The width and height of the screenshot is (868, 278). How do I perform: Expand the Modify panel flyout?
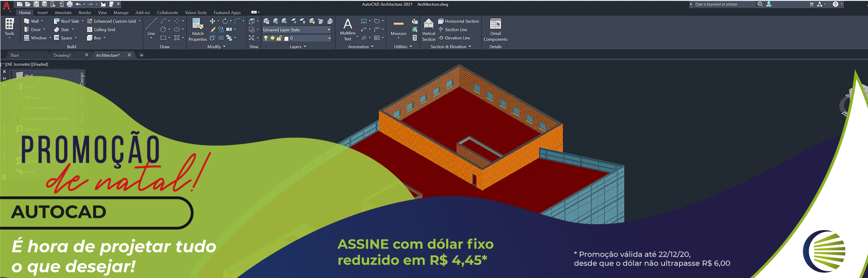(217, 47)
